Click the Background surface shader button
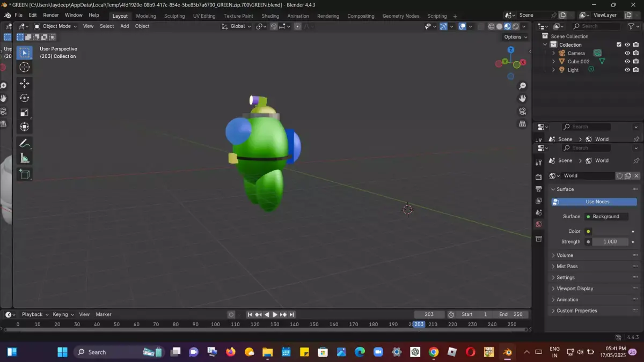644x362 pixels. point(606,217)
